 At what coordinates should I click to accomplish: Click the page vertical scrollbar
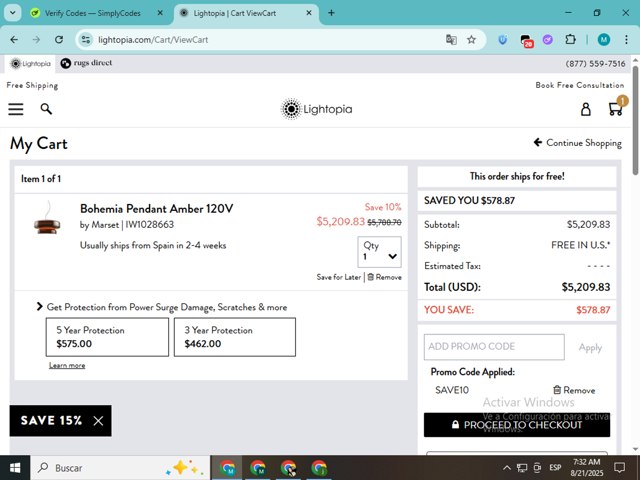[636, 120]
